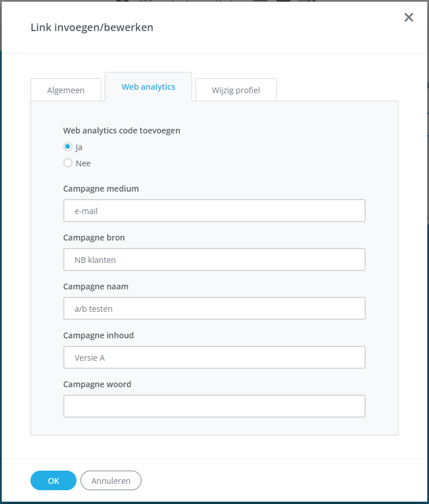The width and height of the screenshot is (429, 504).
Task: Select the Ja radio button
Action: (x=68, y=147)
